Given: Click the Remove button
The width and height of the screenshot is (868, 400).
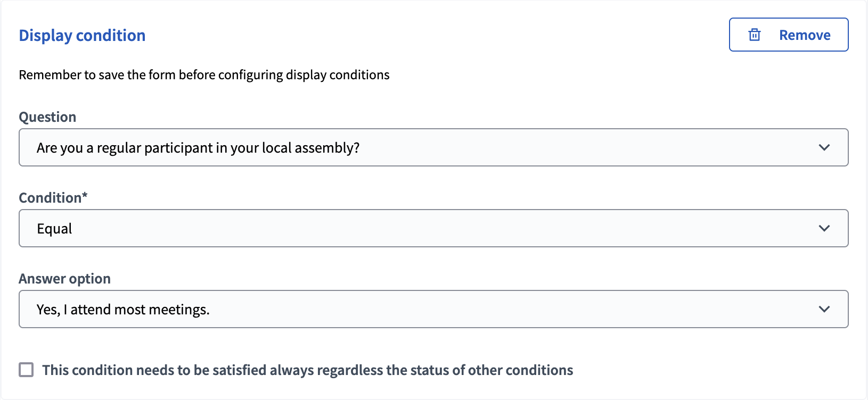Looking at the screenshot, I should coord(789,35).
